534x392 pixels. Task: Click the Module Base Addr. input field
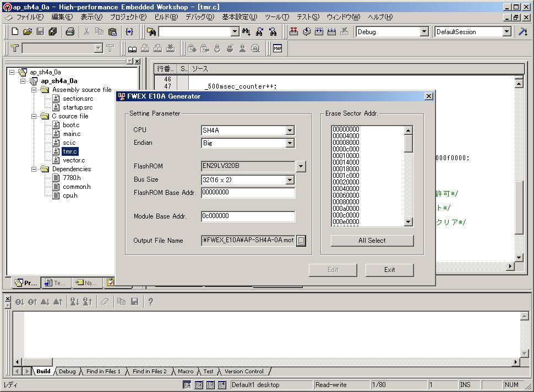pos(248,216)
